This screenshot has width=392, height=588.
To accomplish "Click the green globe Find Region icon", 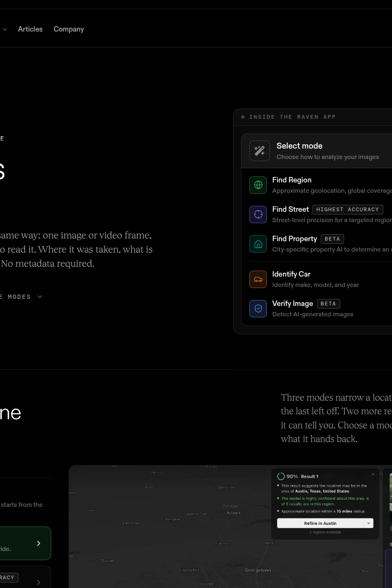I will tap(258, 185).
